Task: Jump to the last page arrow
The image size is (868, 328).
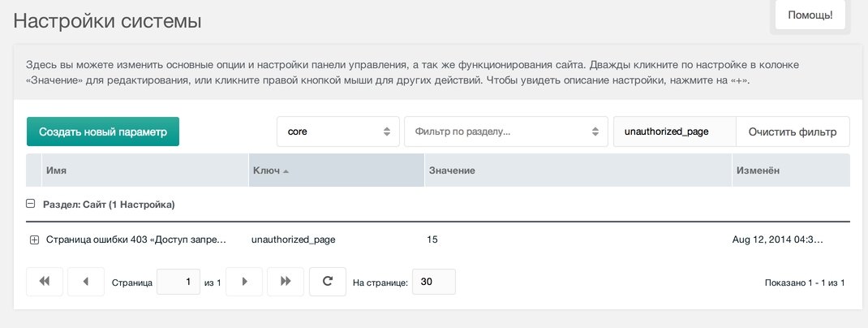Action: point(286,282)
